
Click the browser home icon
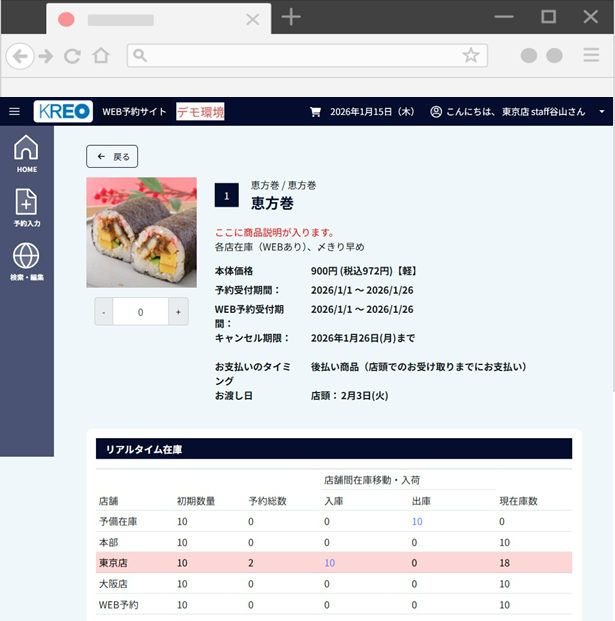pyautogui.click(x=101, y=56)
